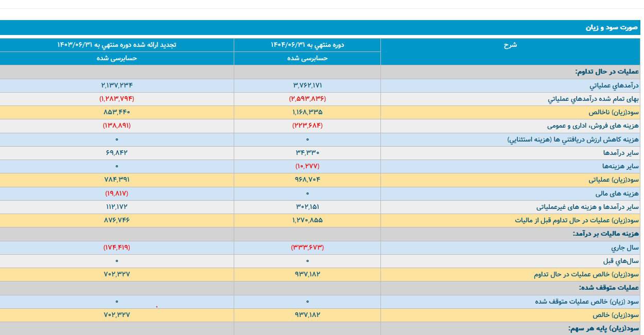The width and height of the screenshot is (644, 335).
Task: Select the 'شرح' column header
Action: tap(510, 45)
